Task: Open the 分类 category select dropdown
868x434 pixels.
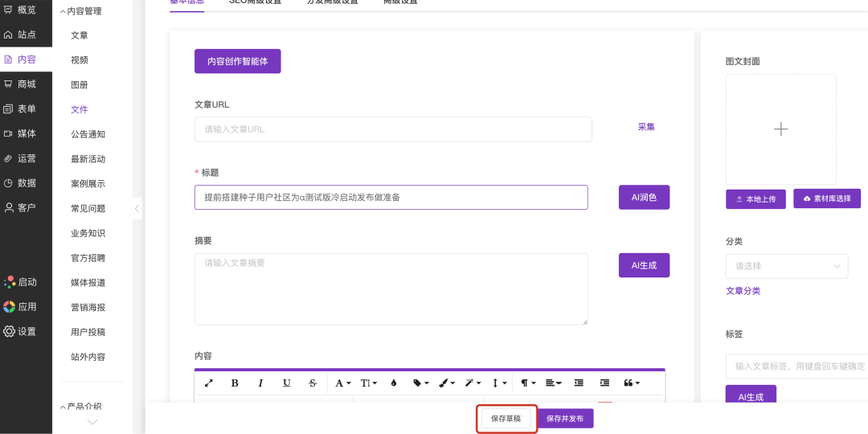Action: pyautogui.click(x=786, y=266)
